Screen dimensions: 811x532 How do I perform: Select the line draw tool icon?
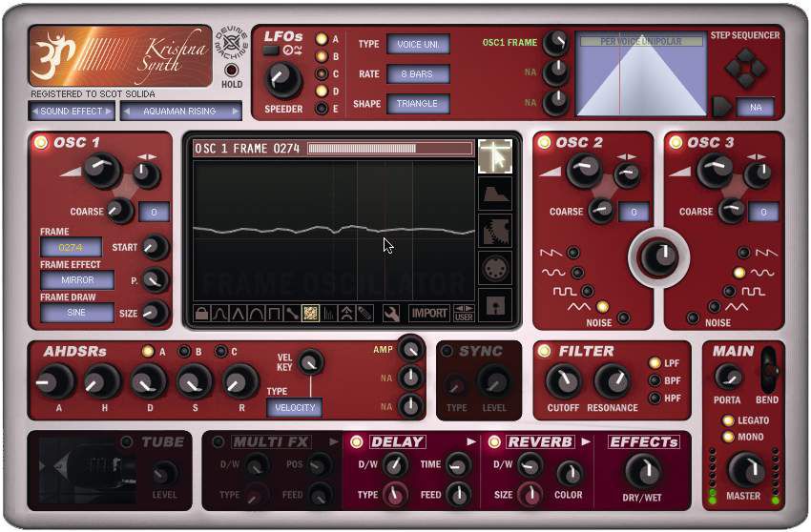292,314
